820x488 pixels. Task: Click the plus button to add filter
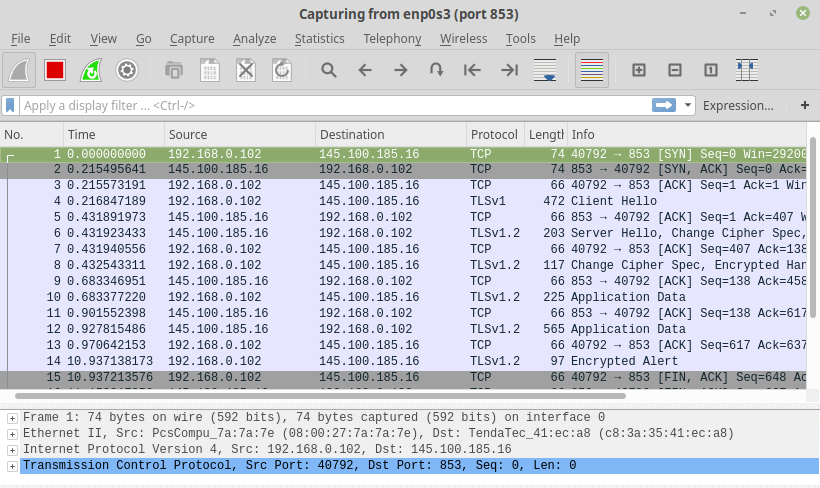click(x=804, y=105)
